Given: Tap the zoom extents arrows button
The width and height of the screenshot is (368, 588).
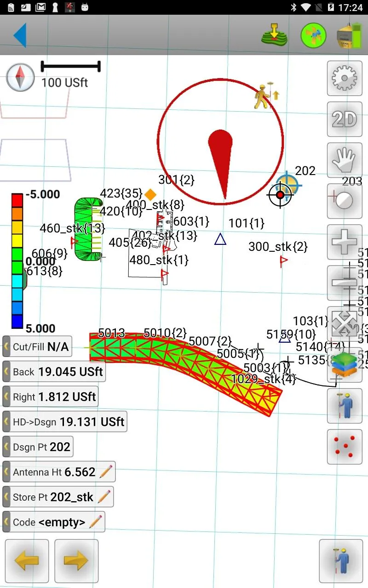Looking at the screenshot, I should (x=345, y=324).
